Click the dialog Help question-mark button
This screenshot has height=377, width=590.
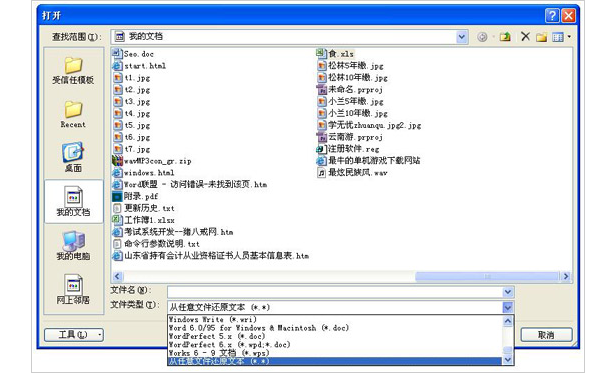pos(552,15)
